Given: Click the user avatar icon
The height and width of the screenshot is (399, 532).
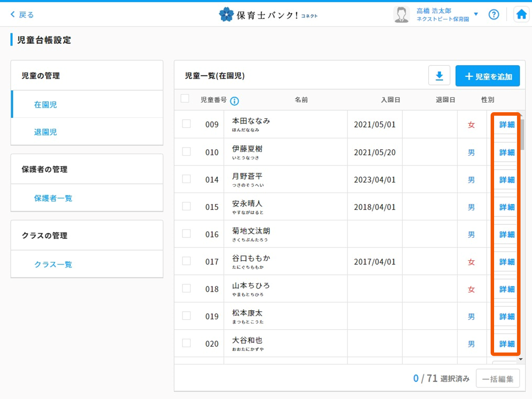Looking at the screenshot, I should [x=401, y=14].
